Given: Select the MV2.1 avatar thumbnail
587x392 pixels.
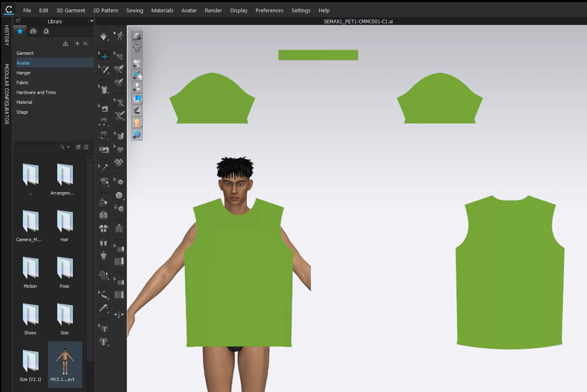Looking at the screenshot, I should pyautogui.click(x=65, y=364).
